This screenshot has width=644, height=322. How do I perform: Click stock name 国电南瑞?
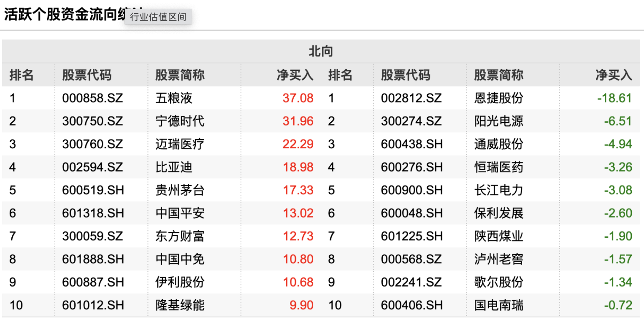(499, 305)
